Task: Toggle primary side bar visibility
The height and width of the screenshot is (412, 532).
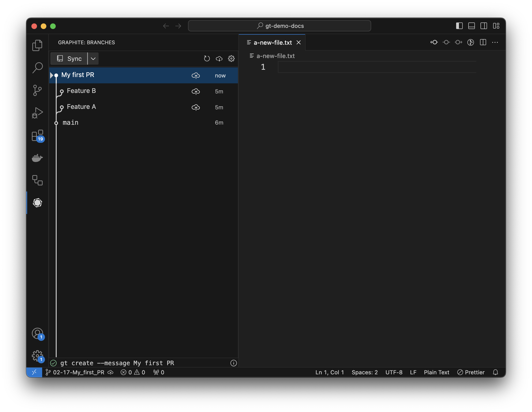Action: pyautogui.click(x=459, y=26)
